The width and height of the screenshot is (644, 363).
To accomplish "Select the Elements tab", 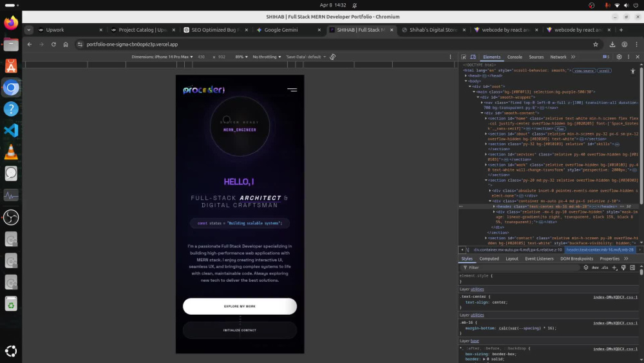I will coord(491,57).
